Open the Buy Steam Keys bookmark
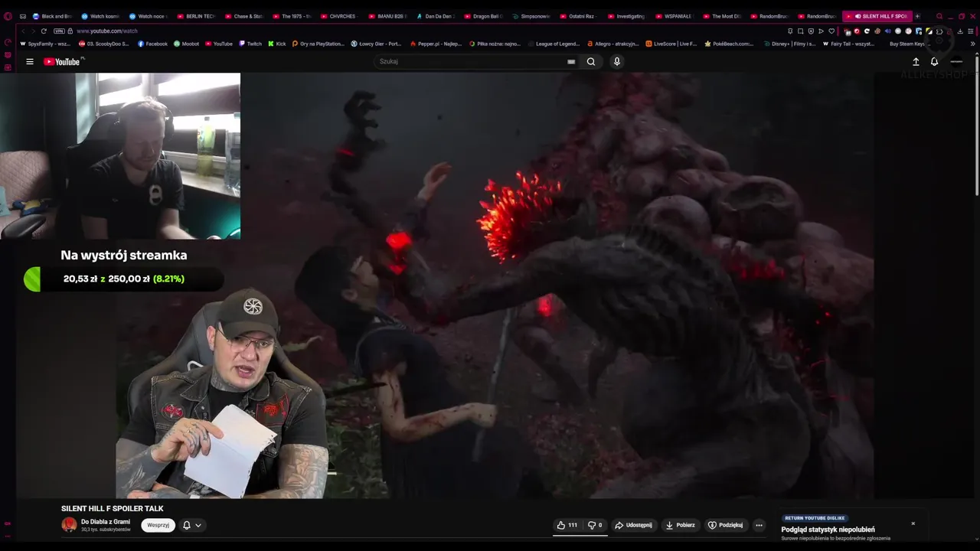Viewport: 980px width, 551px height. click(x=908, y=44)
